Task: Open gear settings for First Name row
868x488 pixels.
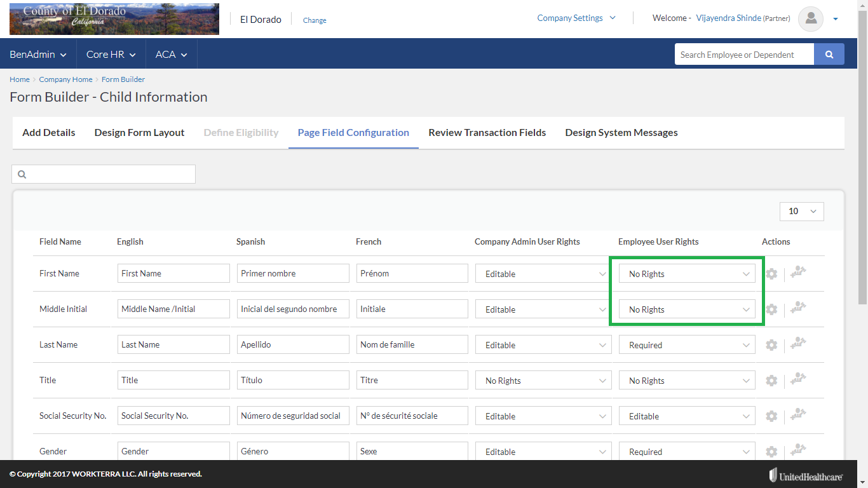Action: [x=771, y=274]
